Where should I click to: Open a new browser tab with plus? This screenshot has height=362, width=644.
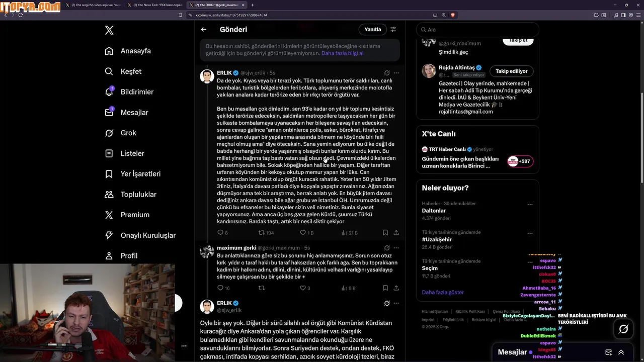[253, 5]
